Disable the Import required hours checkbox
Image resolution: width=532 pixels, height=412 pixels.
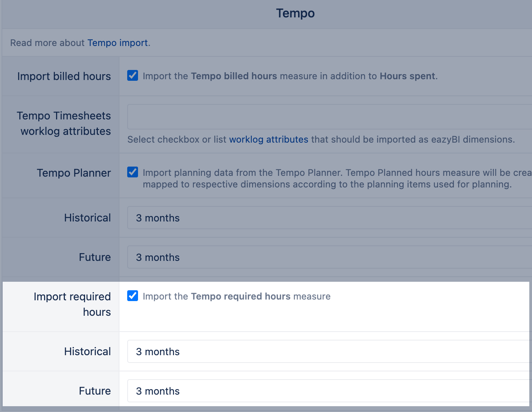pos(133,296)
